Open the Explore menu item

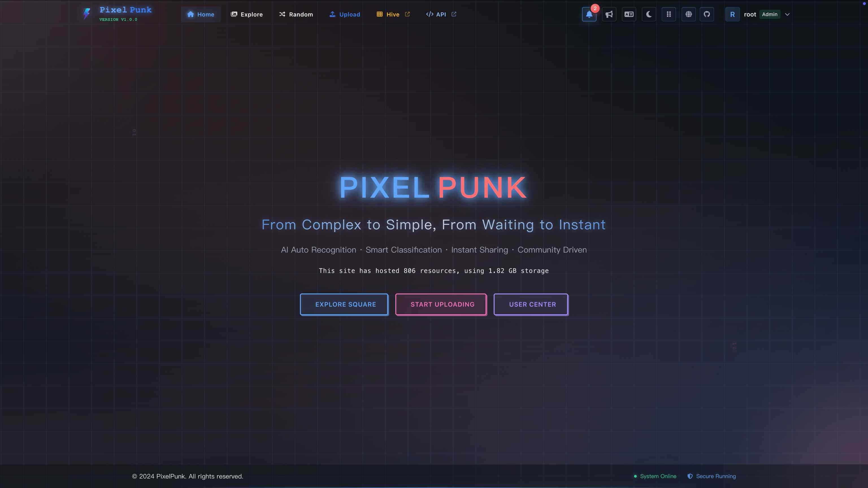click(247, 14)
